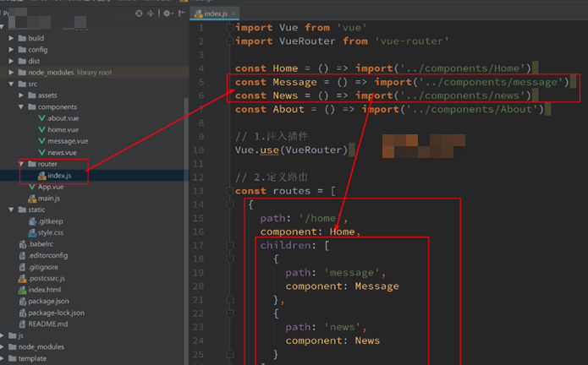
Task: Fold the message route object at line 18
Action: tap(230, 259)
